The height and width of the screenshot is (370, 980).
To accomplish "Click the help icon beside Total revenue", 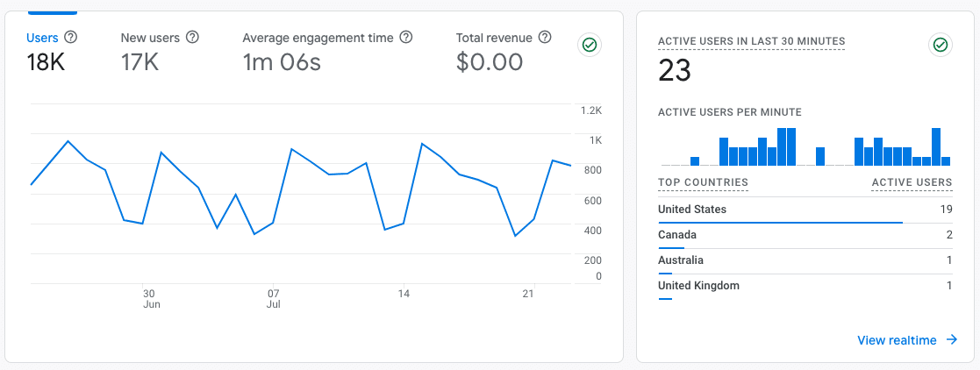I will pos(545,38).
